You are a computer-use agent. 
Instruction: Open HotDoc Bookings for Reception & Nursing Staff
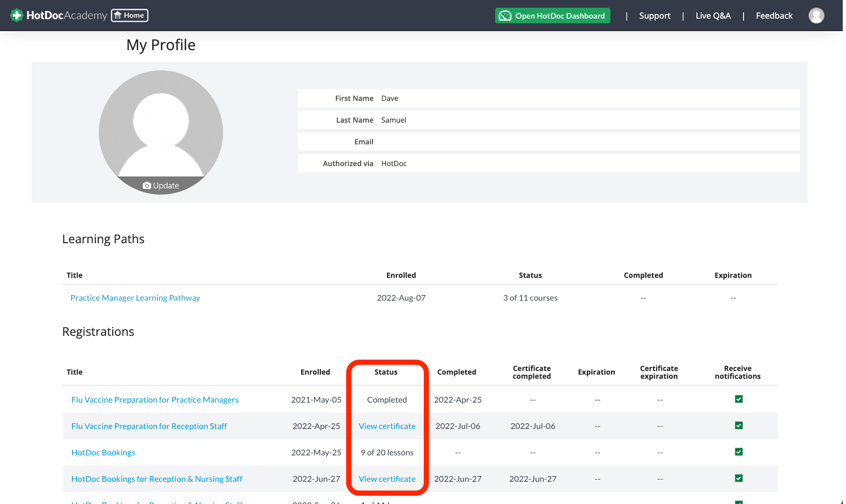click(157, 479)
